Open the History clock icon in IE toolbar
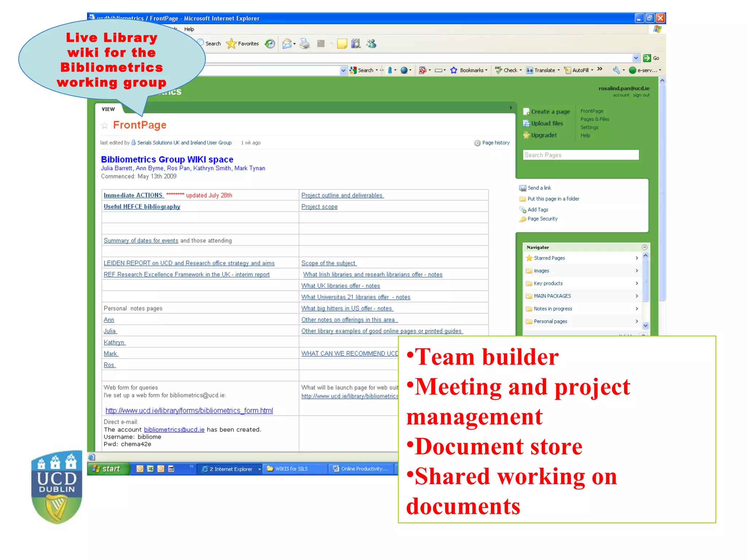The image size is (747, 560). click(270, 44)
